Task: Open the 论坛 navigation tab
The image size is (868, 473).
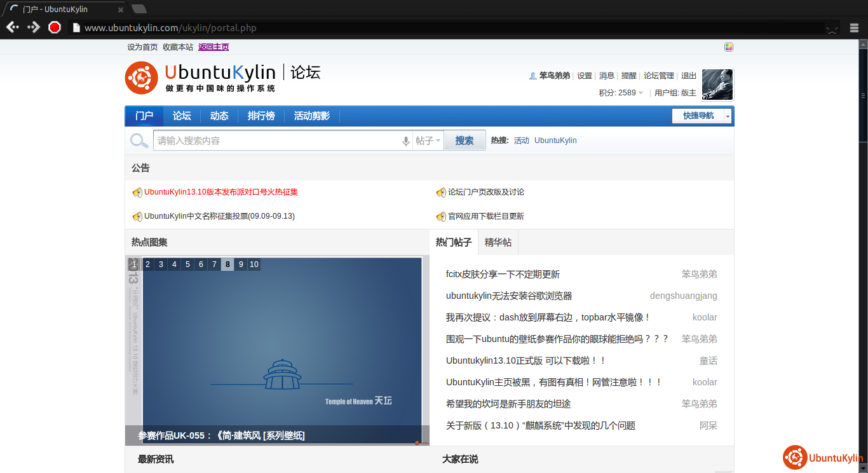Action: tap(182, 116)
